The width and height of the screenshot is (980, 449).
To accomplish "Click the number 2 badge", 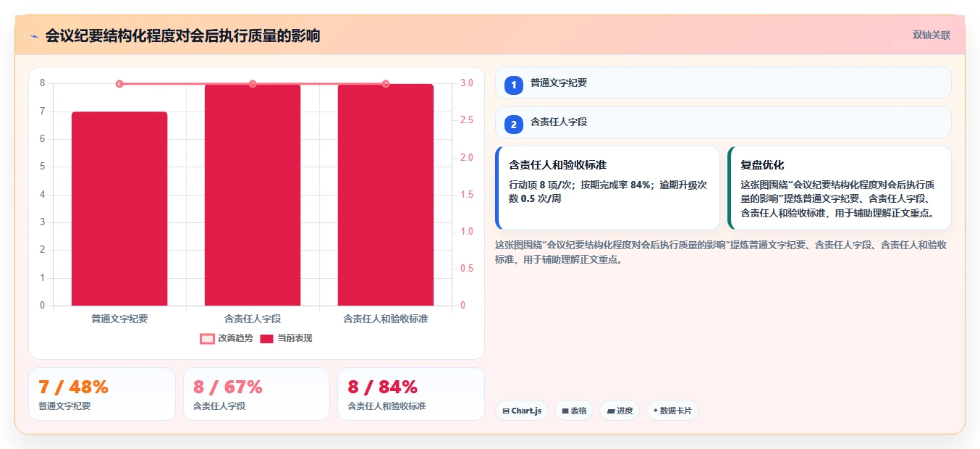I will pyautogui.click(x=514, y=125).
